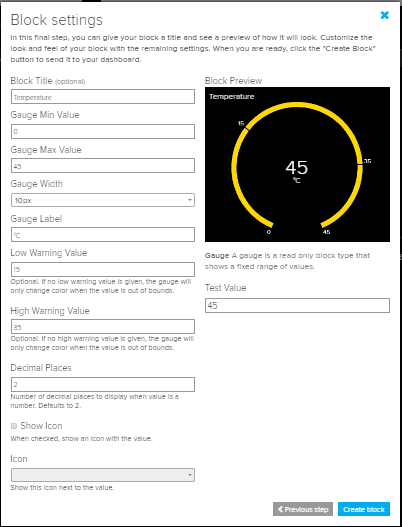Click the Block Title input field
Image resolution: width=402 pixels, height=527 pixels.
103,97
